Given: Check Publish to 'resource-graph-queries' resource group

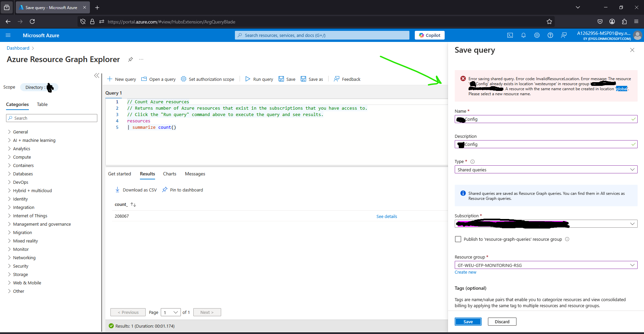Looking at the screenshot, I should [x=458, y=239].
